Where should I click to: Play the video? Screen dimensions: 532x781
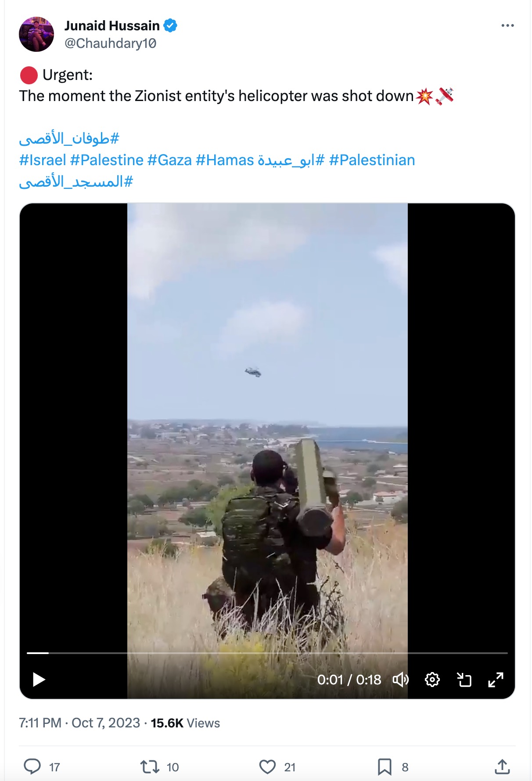(39, 680)
